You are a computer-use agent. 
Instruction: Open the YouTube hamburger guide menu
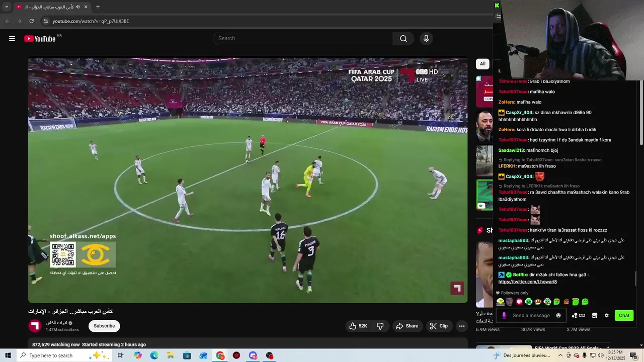pos(12,39)
